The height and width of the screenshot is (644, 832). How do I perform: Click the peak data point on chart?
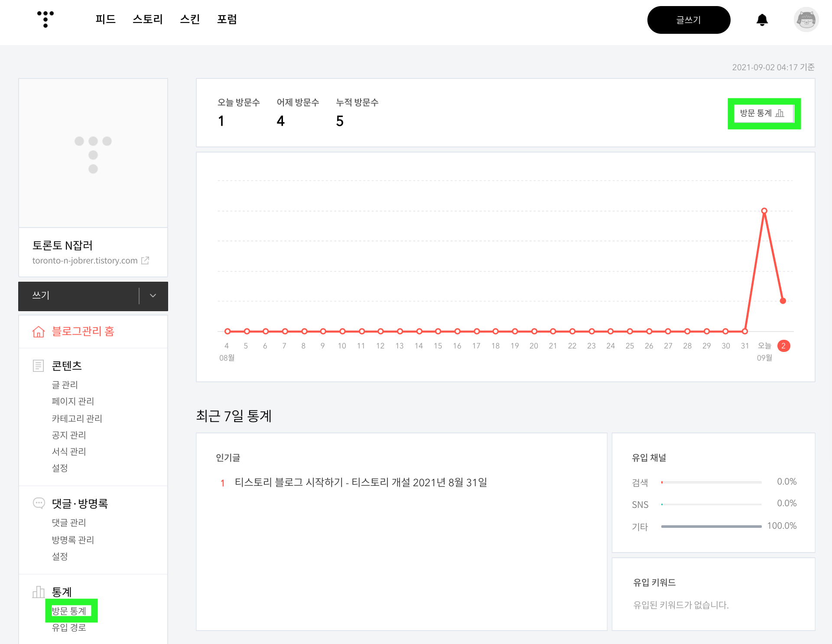[764, 211]
